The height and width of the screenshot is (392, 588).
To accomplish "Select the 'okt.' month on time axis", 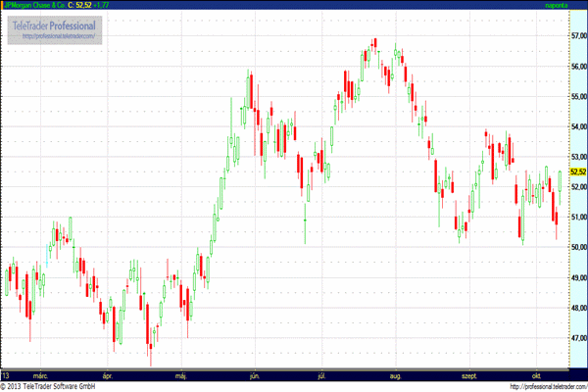I will 536,374.
